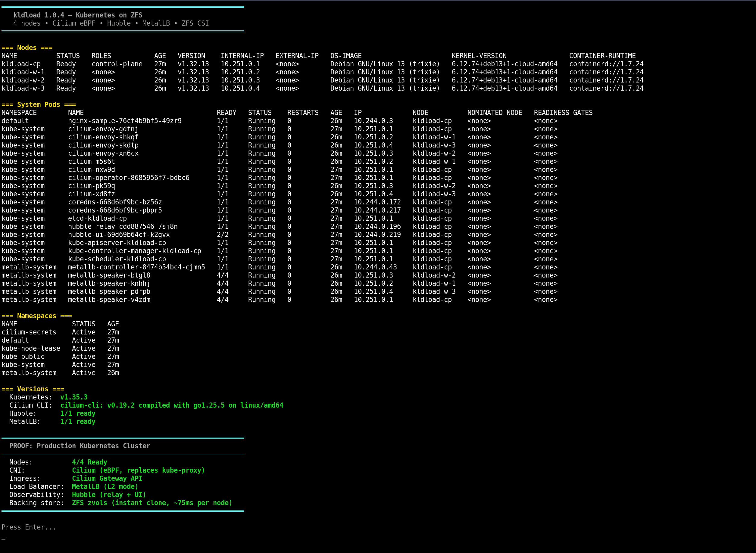Screen dimensions: 756x553
Task: Click pod 'metallb-speaker-knhhj'
Action: [x=109, y=284]
